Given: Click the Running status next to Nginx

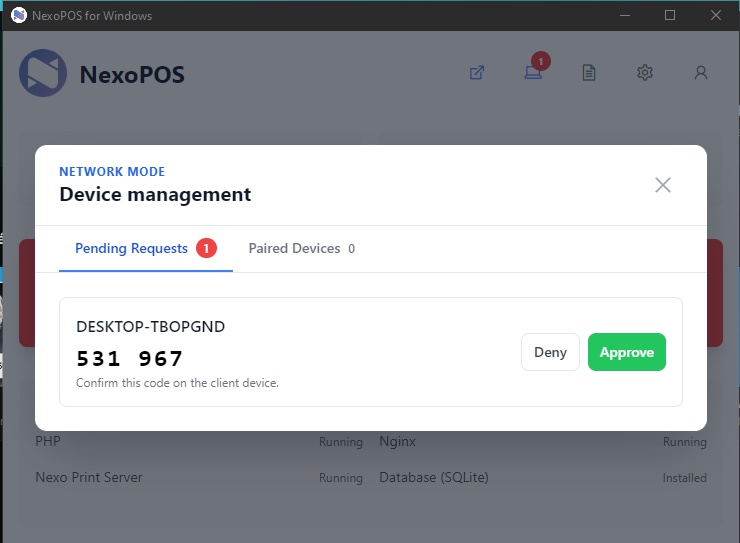Looking at the screenshot, I should (x=685, y=442).
